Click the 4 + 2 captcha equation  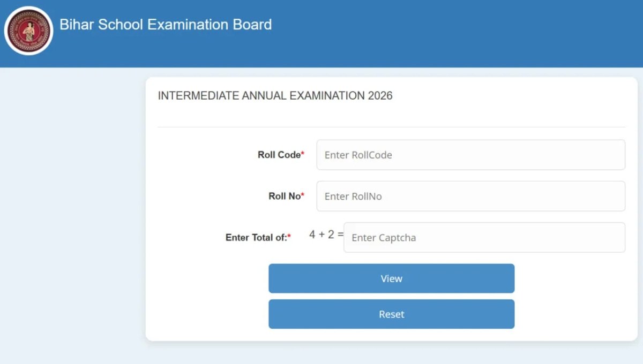pyautogui.click(x=324, y=233)
